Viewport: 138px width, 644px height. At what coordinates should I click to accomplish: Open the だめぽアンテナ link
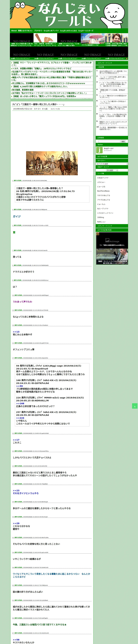103,178
